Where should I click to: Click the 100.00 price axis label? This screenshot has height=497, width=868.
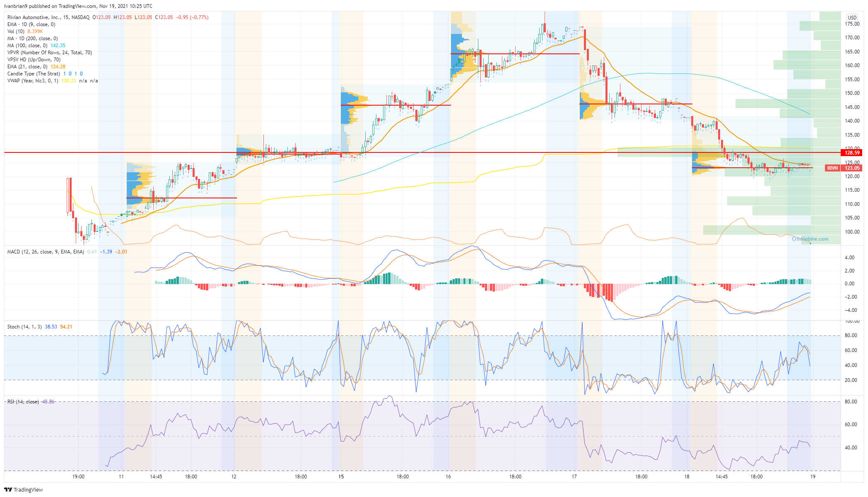pos(852,232)
